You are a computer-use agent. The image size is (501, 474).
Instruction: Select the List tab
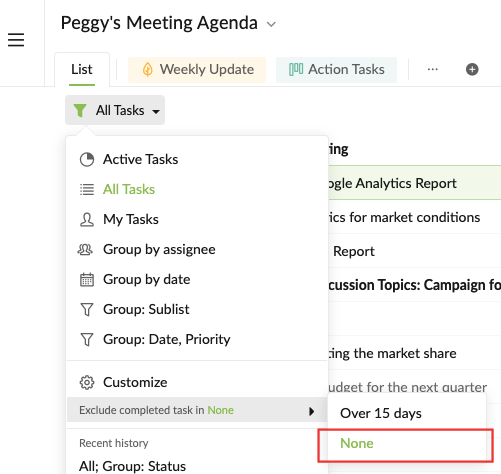(82, 70)
